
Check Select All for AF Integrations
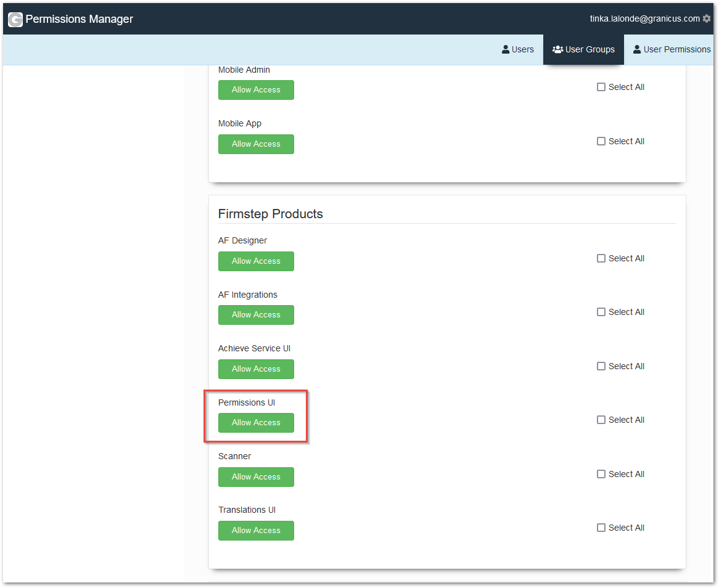click(601, 312)
